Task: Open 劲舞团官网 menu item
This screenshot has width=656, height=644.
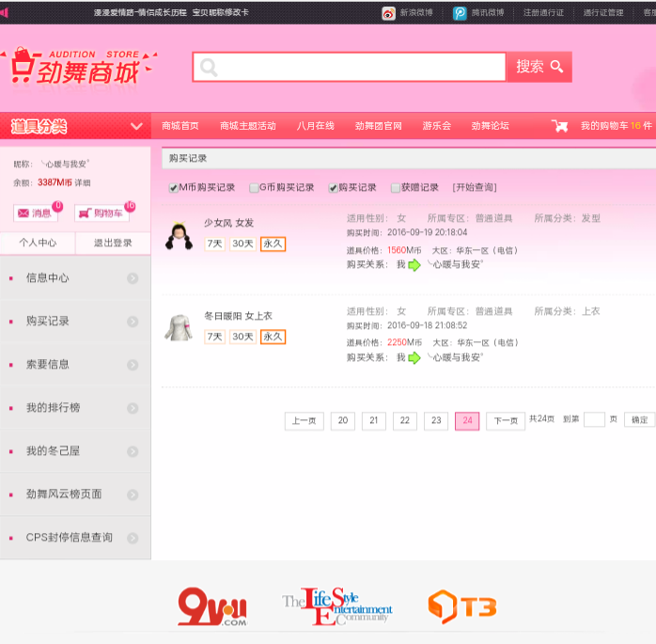Action: tap(378, 126)
